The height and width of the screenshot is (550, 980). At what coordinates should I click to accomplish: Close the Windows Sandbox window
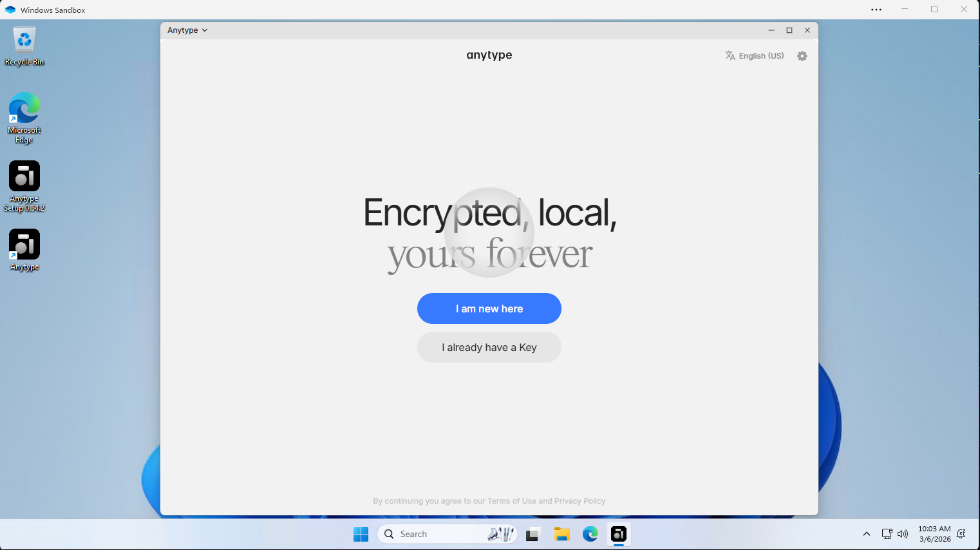click(x=964, y=10)
